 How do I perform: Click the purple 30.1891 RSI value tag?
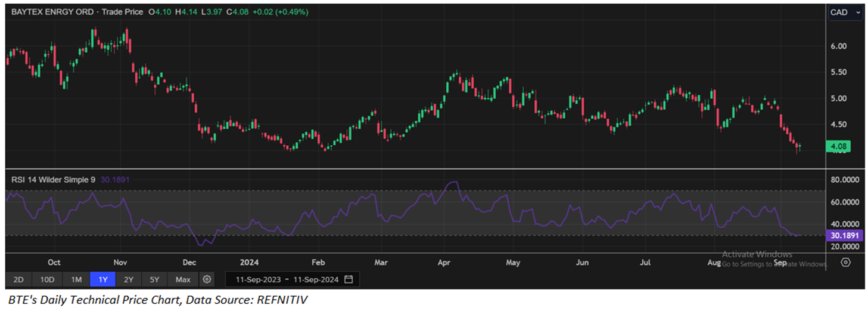[845, 235]
